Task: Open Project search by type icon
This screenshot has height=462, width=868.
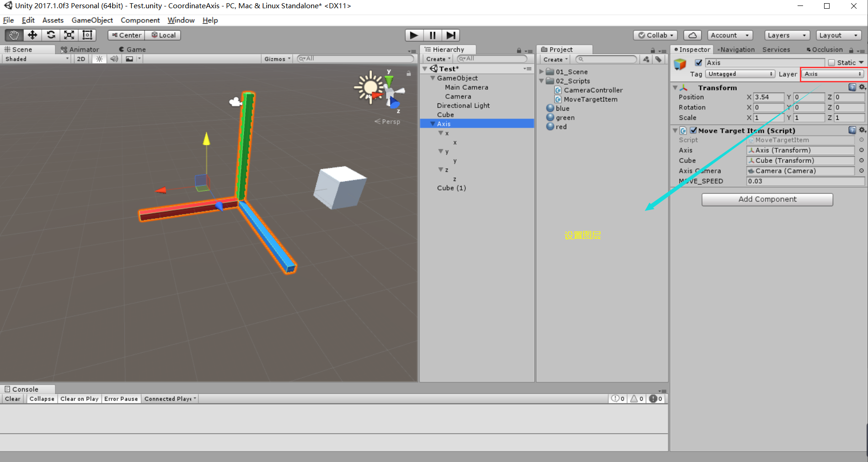Action: coord(646,59)
